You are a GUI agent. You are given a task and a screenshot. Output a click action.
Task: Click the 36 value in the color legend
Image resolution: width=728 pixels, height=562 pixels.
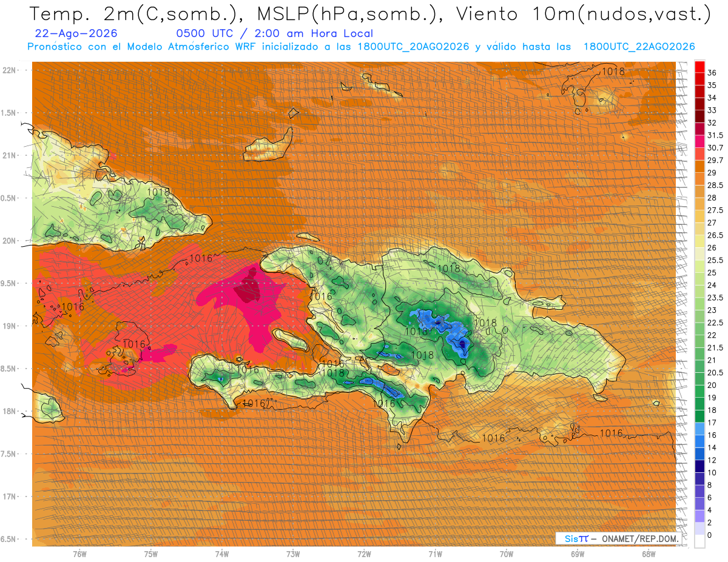pos(712,73)
